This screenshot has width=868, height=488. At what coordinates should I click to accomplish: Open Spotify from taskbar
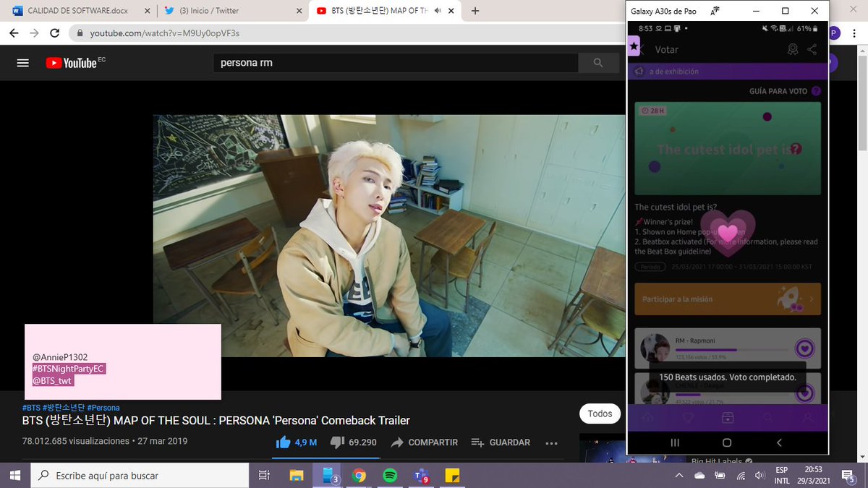click(x=390, y=476)
